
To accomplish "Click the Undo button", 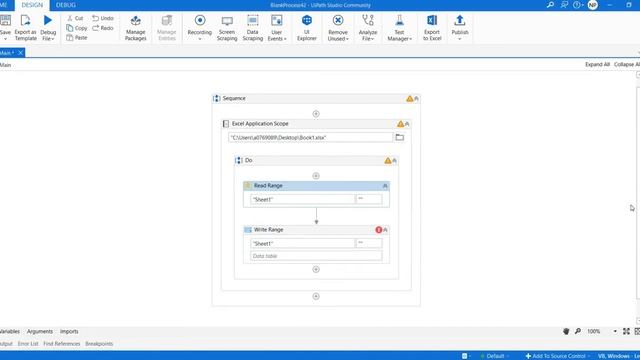I will coord(103,18).
